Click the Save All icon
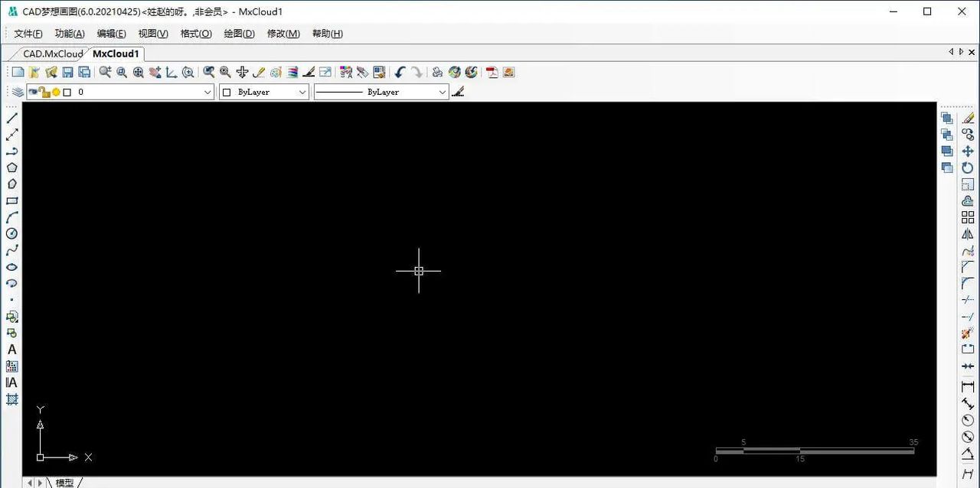Image resolution: width=980 pixels, height=488 pixels. coord(84,72)
